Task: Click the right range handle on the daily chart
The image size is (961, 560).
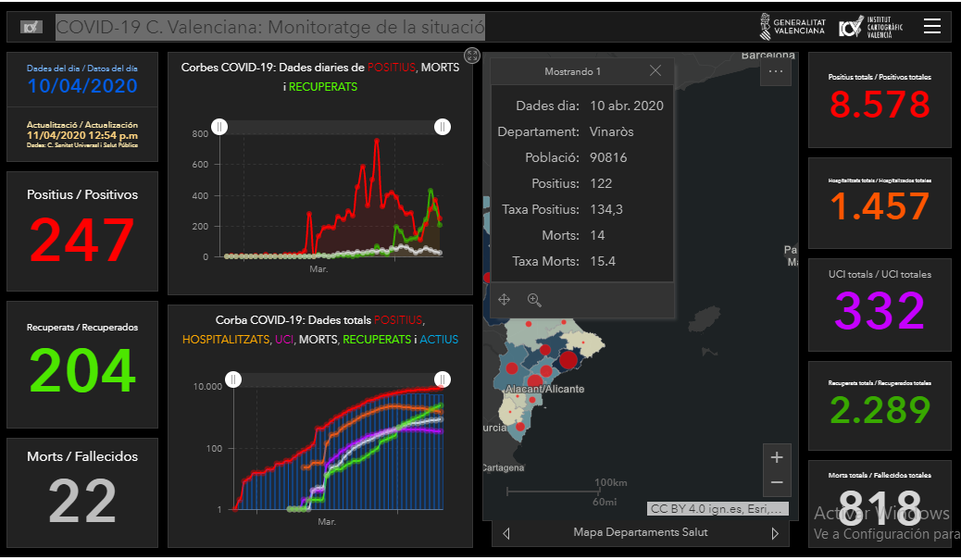Action: [x=443, y=127]
